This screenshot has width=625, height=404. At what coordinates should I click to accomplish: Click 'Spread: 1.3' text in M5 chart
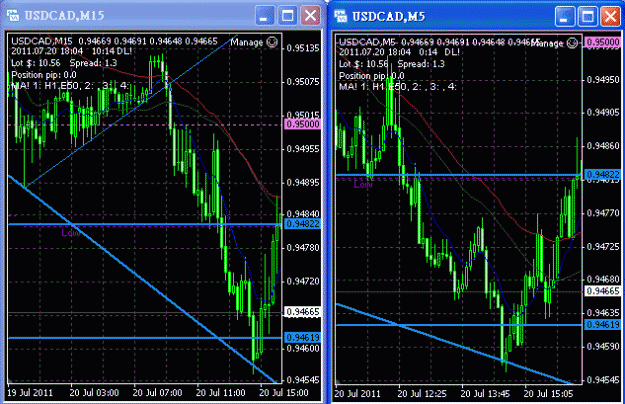(421, 64)
